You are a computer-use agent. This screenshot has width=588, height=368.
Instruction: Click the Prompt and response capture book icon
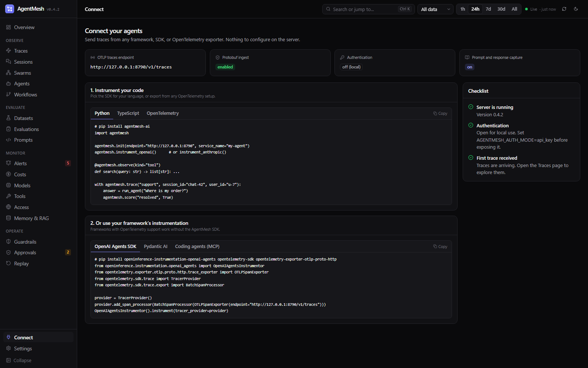pos(467,57)
